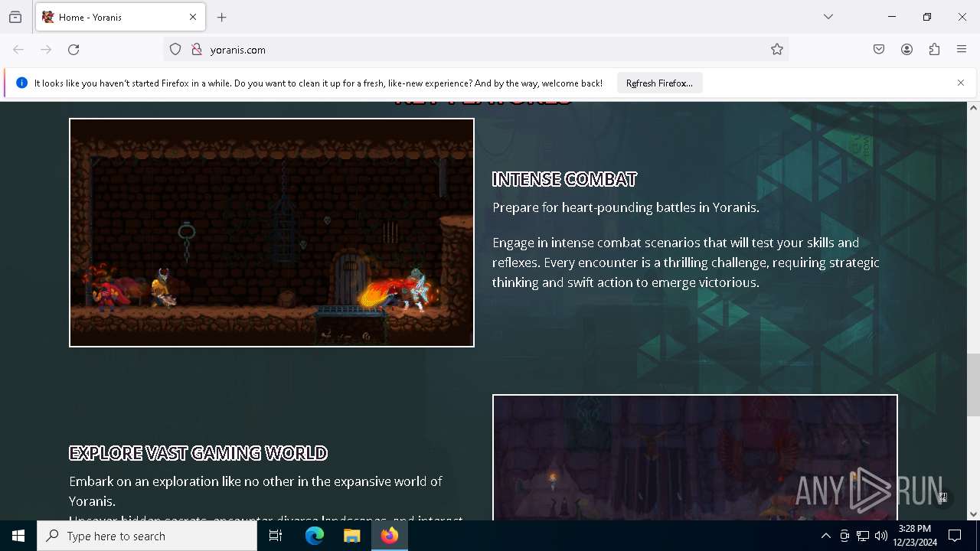The height and width of the screenshot is (551, 980).
Task: Click the INTENSE COMBAT heading
Action: pos(564,179)
